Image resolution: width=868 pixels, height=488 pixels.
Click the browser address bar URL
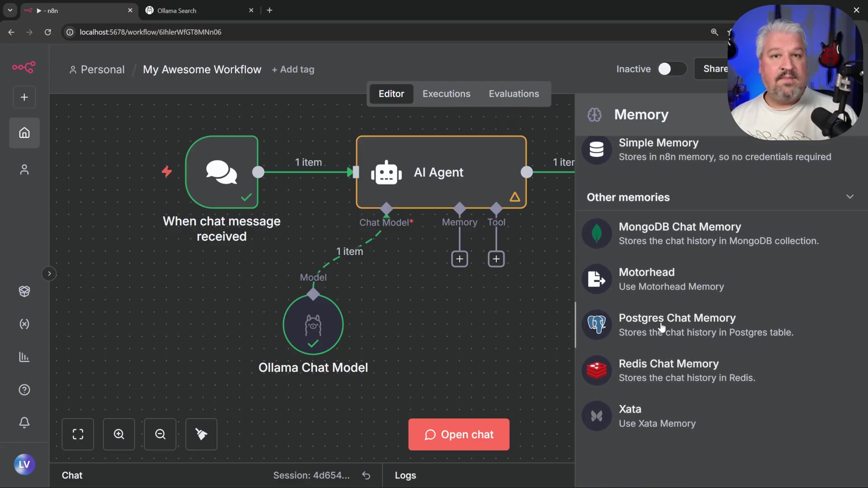(151, 32)
